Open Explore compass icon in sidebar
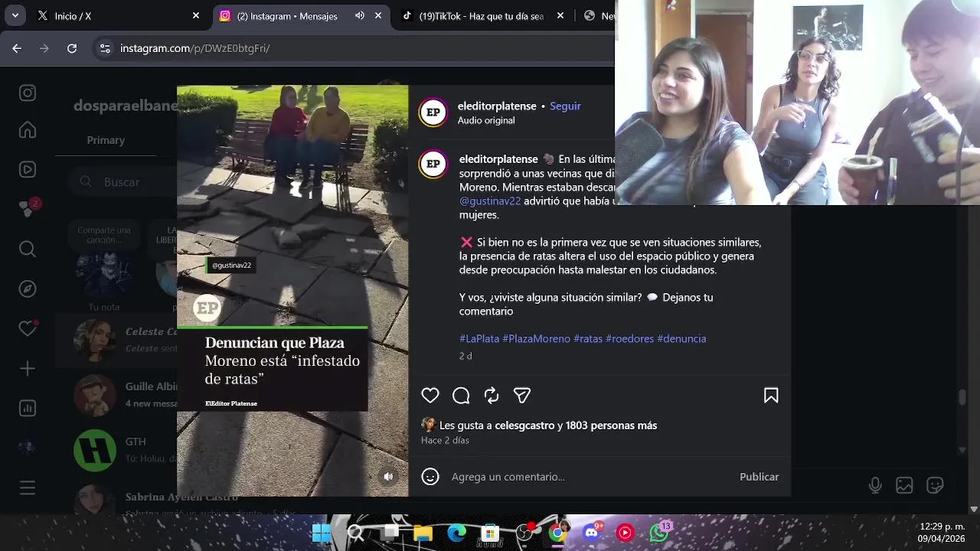This screenshot has width=980, height=551. coord(28,289)
